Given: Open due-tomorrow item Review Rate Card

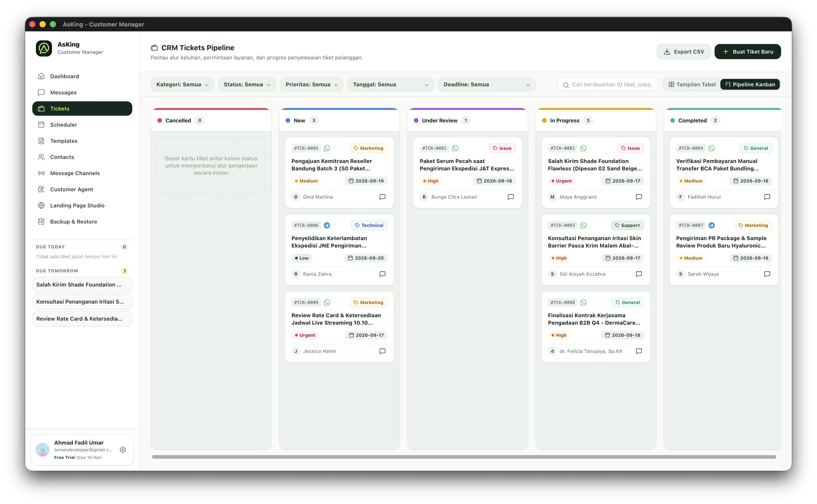Looking at the screenshot, I should 82,319.
